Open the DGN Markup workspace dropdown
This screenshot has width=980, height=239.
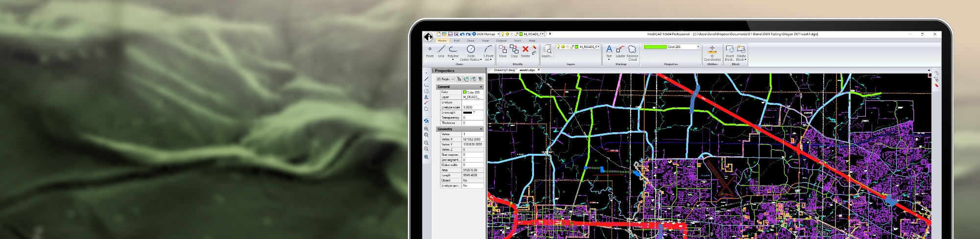coord(498,34)
